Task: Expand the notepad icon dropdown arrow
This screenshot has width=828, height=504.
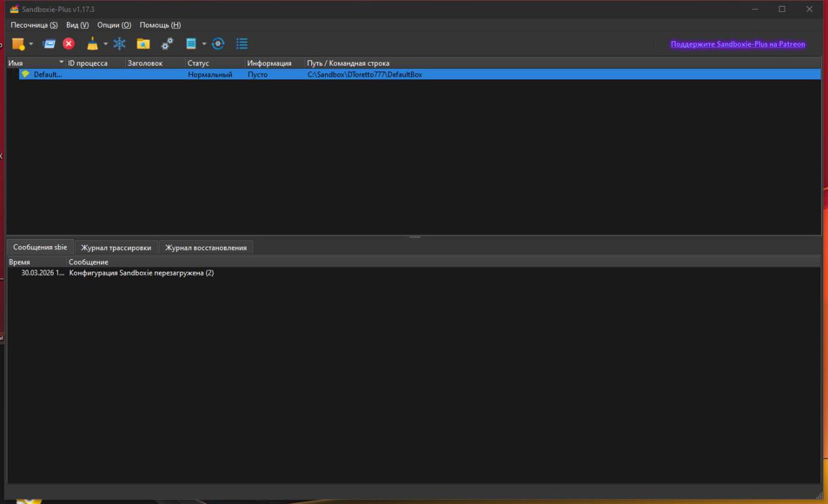Action: (204, 44)
